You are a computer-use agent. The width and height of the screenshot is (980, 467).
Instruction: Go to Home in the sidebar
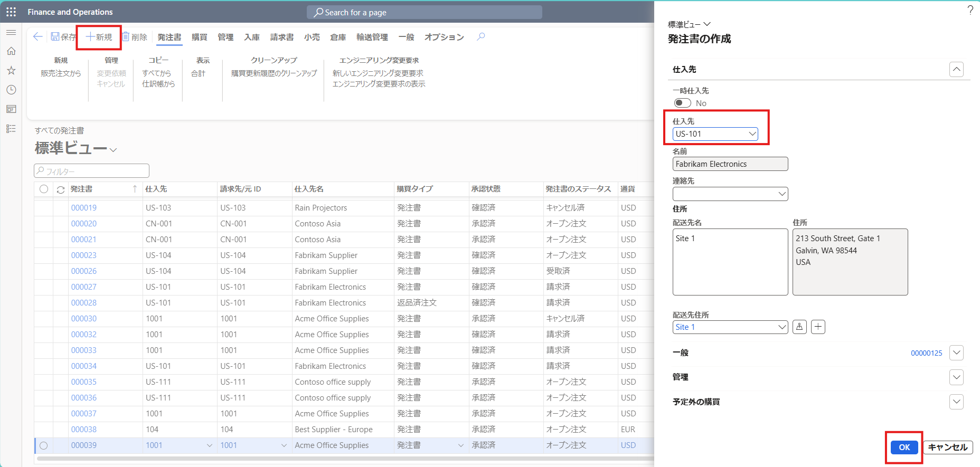point(11,51)
